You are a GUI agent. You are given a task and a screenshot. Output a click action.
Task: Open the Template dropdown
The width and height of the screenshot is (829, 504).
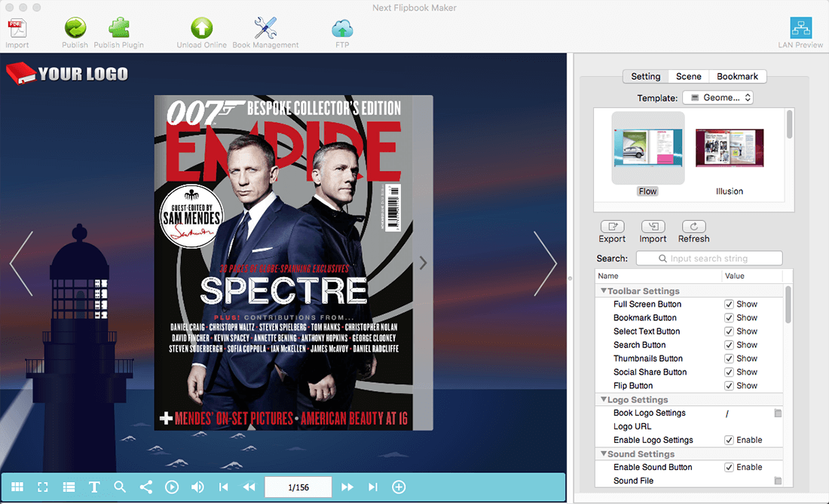pos(717,98)
